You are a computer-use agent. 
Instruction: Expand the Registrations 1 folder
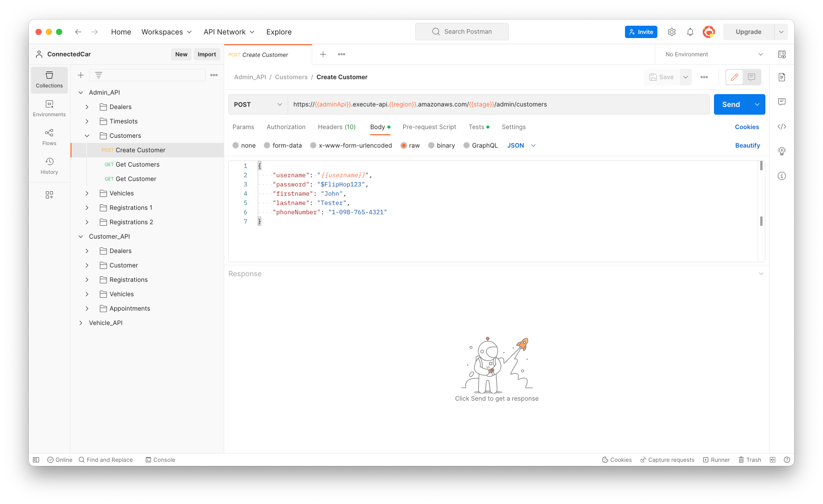(x=87, y=208)
